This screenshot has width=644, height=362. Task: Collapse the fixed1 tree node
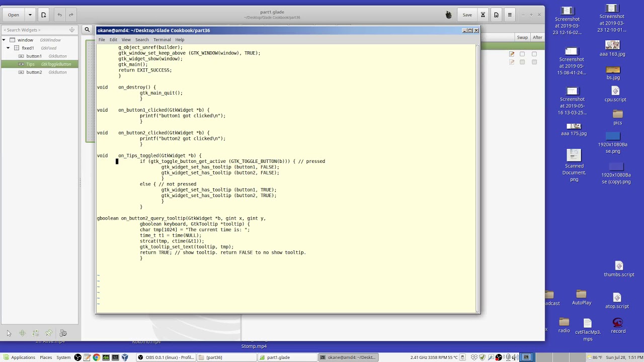coord(8,48)
